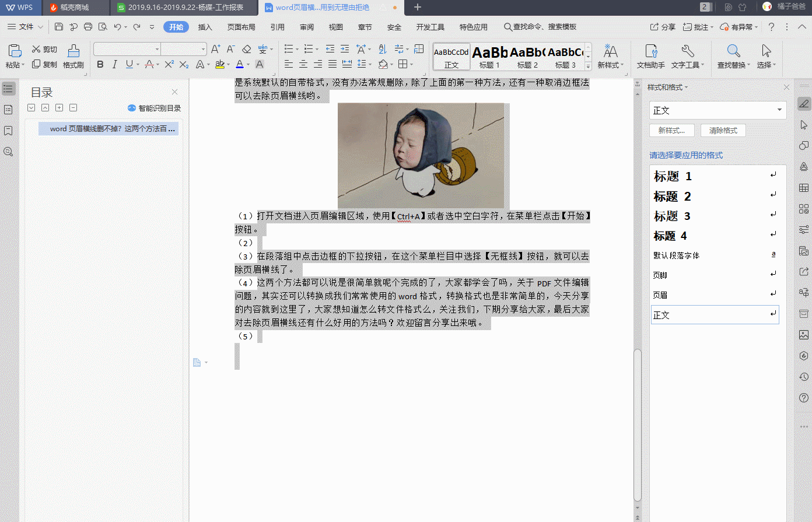The image size is (812, 522).
Task: Click the numbered list icon
Action: [x=309, y=49]
